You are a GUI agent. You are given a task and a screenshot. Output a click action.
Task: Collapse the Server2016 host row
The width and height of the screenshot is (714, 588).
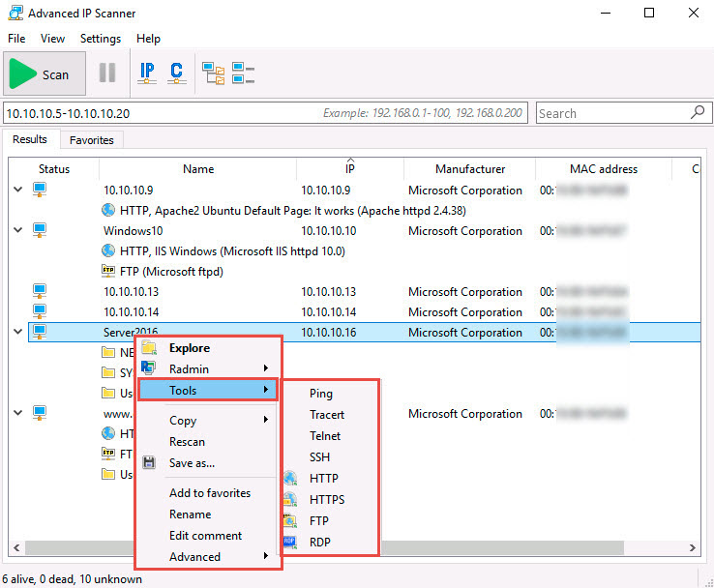(17, 332)
